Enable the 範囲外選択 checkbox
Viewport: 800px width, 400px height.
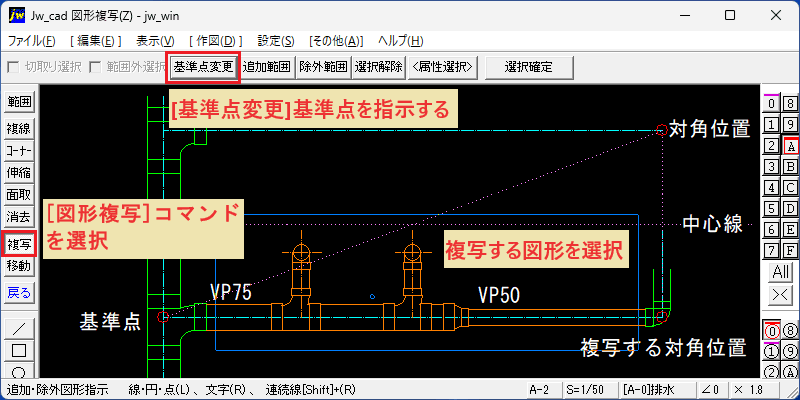coord(94,67)
